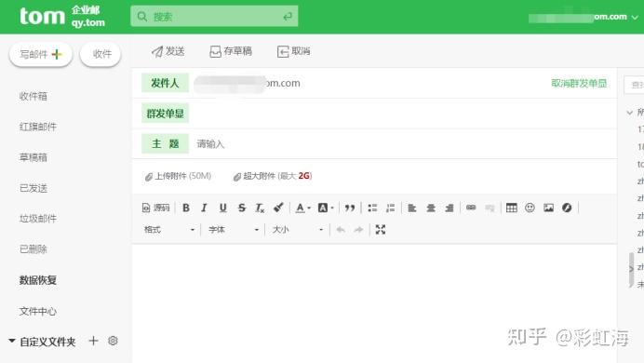The height and width of the screenshot is (363, 644).
Task: Open 红旗邮件 flagged mail folder
Action: (x=38, y=127)
